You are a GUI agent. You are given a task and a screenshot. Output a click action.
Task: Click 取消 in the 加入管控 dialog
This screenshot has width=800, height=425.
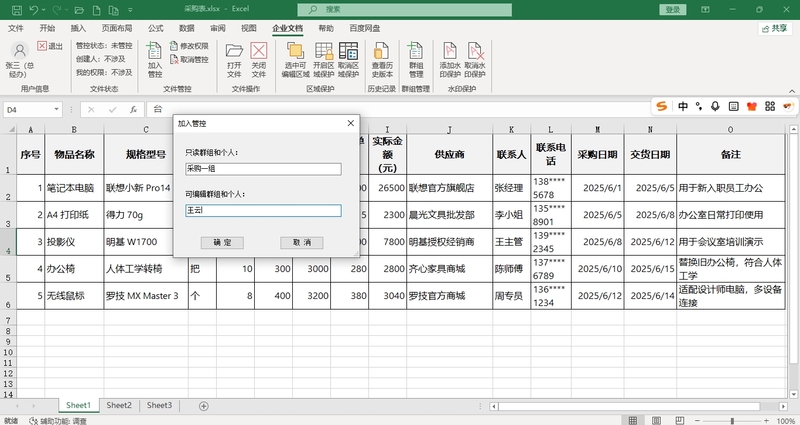302,242
